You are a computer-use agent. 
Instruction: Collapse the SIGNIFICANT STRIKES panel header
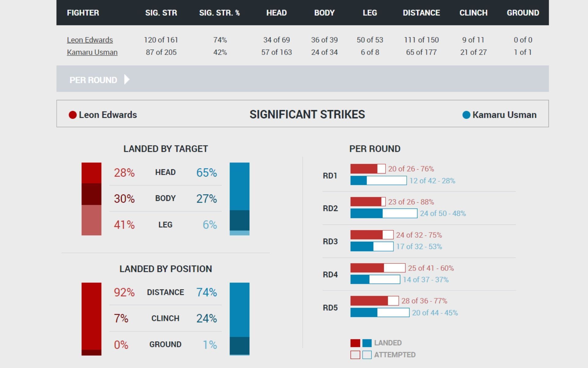pos(307,114)
